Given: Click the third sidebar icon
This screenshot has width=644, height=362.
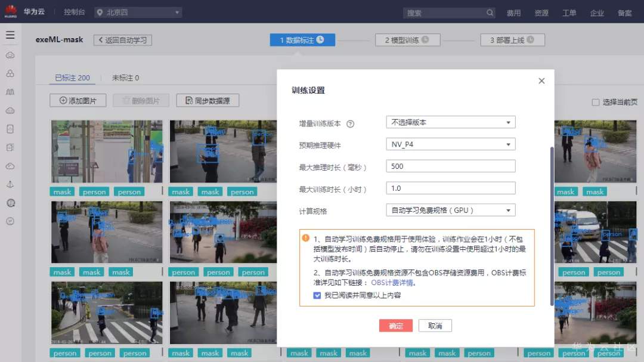Looking at the screenshot, I should tap(10, 92).
